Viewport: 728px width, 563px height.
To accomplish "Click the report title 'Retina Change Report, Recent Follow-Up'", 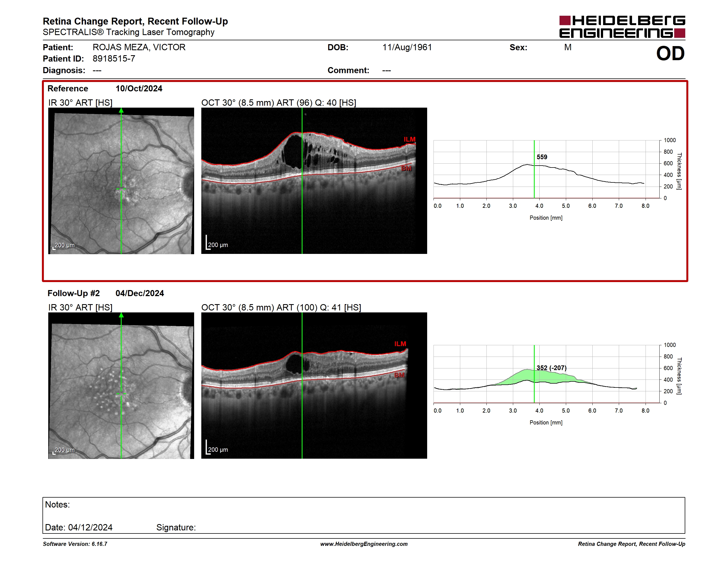I will click(135, 21).
